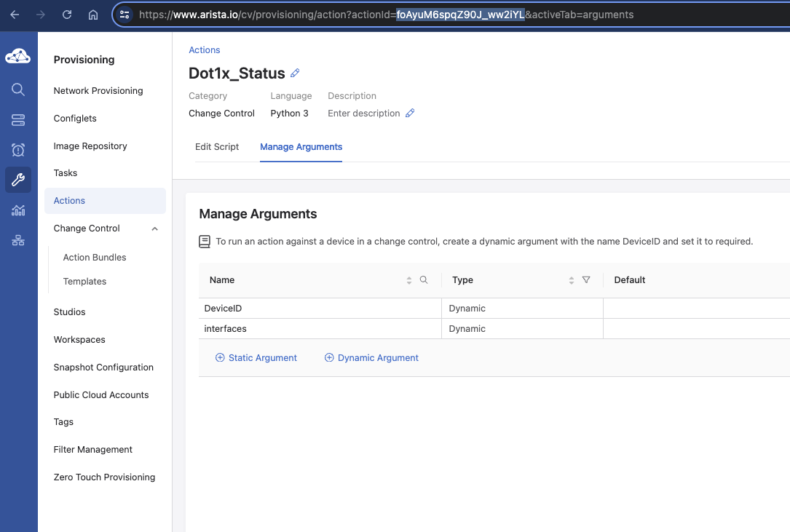Click the Change Control category value

pyautogui.click(x=221, y=114)
